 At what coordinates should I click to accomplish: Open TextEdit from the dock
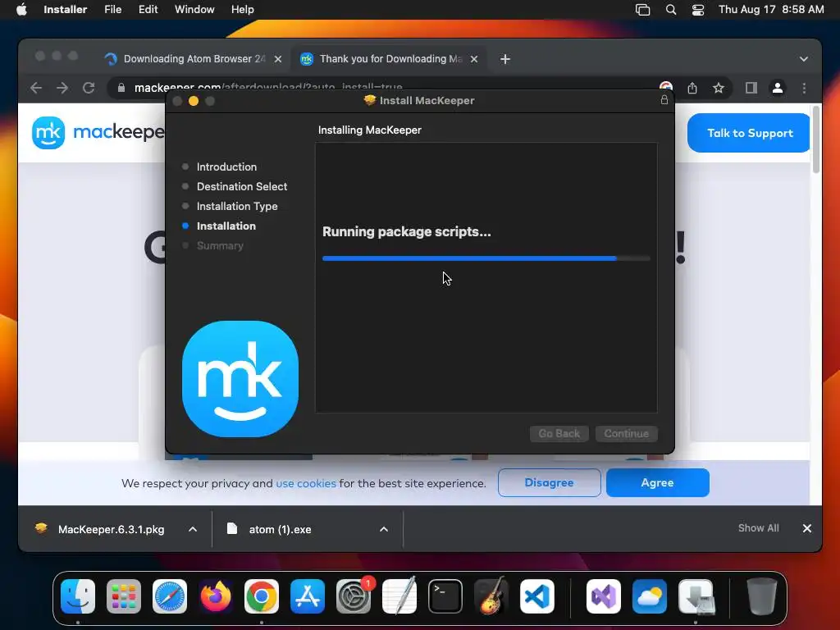[399, 596]
